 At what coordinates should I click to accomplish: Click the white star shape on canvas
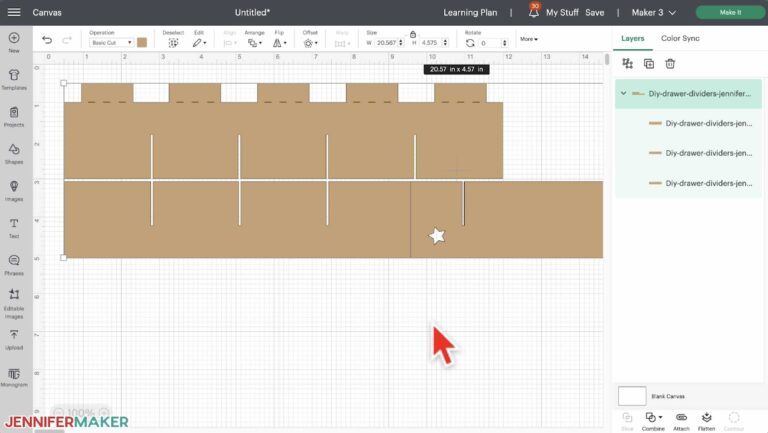pyautogui.click(x=437, y=236)
